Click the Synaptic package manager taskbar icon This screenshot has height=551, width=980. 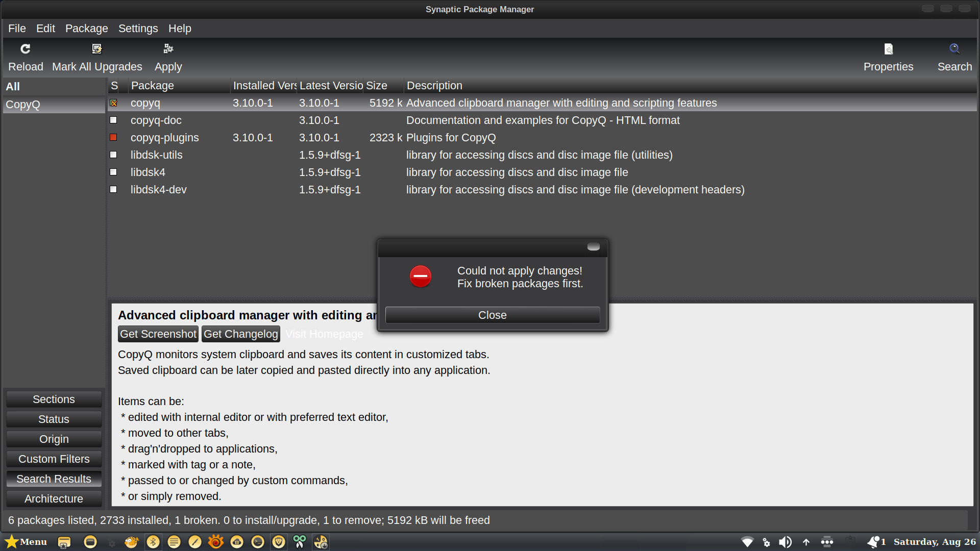click(x=321, y=542)
